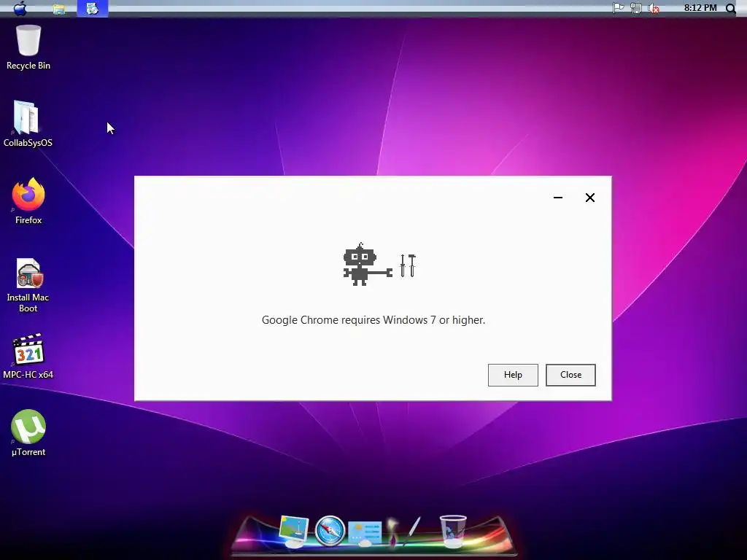Launch the Safari compass icon in dock
Viewport: 747px width, 560px height.
pos(330,530)
